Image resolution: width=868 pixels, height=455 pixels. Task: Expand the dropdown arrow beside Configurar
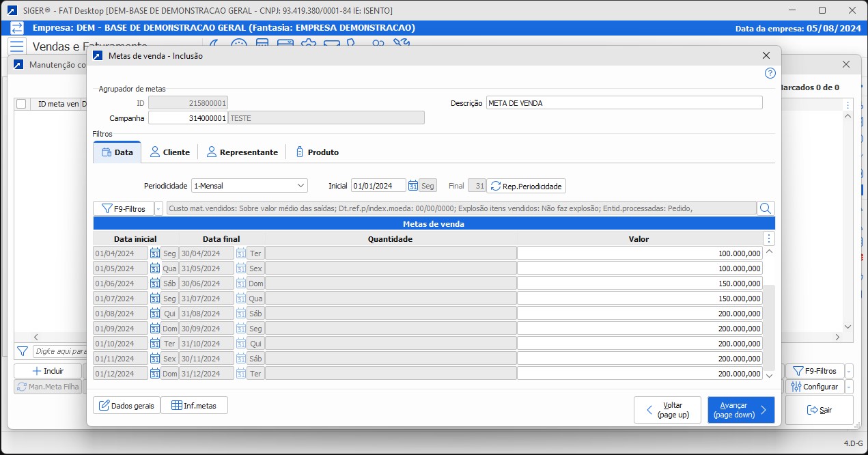tap(849, 387)
